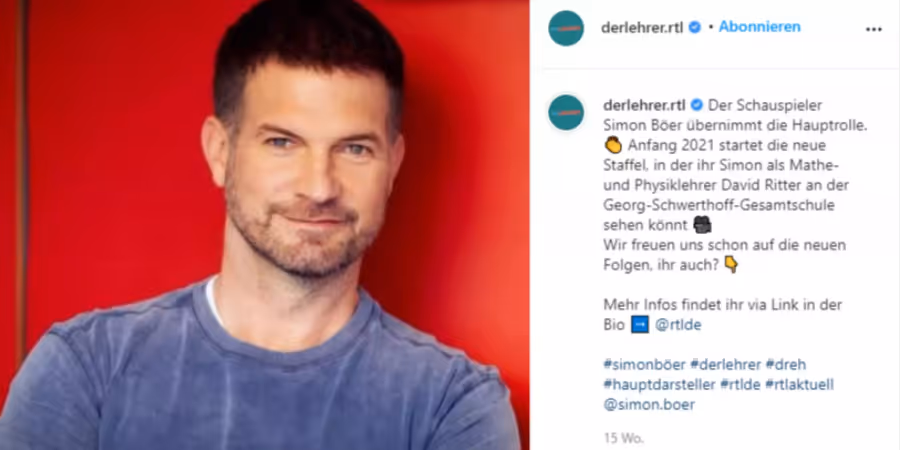Open the three-dots more options menu
Image resolution: width=900 pixels, height=450 pixels.
click(x=873, y=29)
